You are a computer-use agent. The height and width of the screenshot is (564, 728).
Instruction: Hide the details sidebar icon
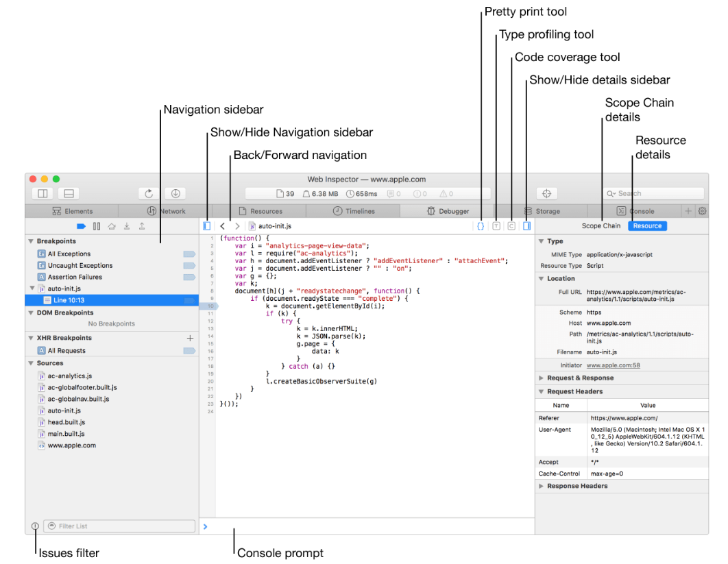[527, 226]
